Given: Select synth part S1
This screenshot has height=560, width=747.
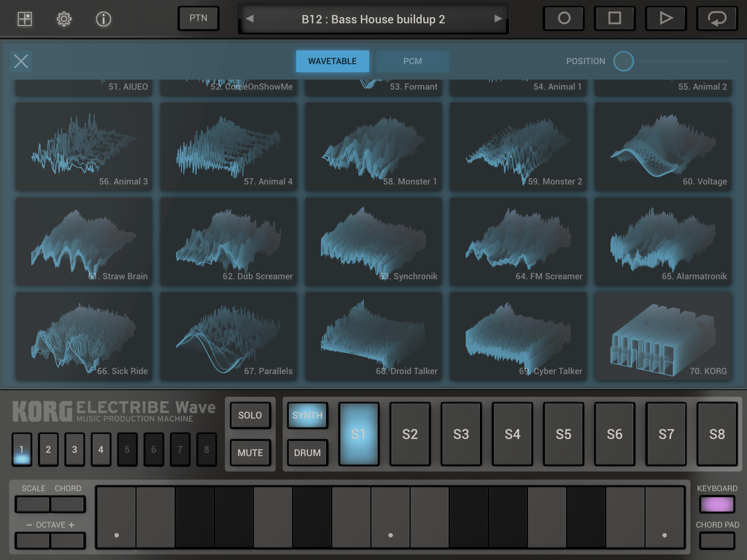Looking at the screenshot, I should [359, 434].
